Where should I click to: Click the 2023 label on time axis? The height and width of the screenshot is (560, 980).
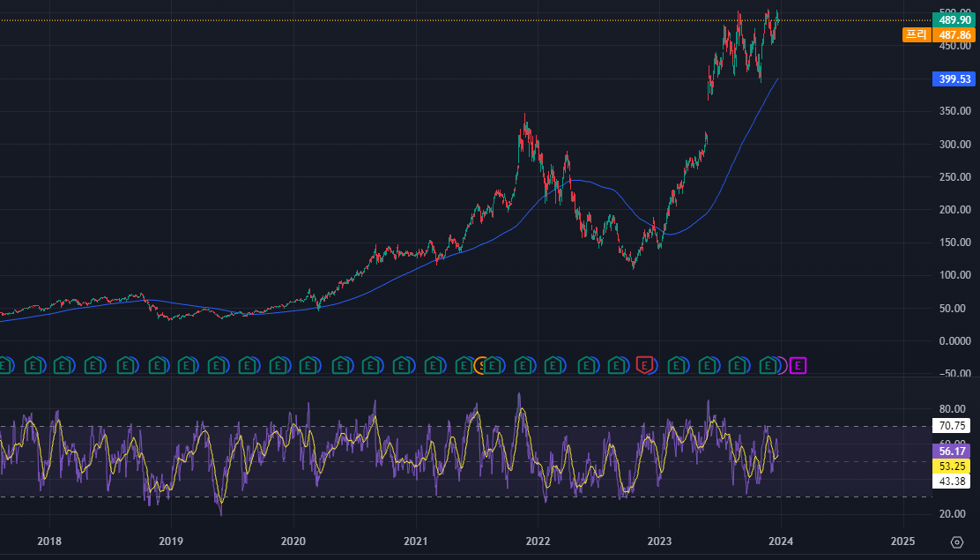[659, 541]
